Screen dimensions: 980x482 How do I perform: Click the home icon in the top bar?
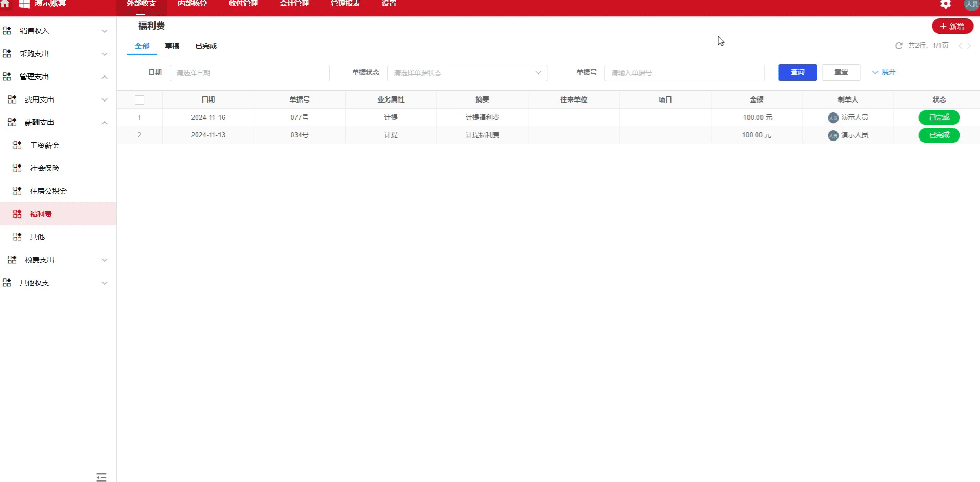[6, 4]
